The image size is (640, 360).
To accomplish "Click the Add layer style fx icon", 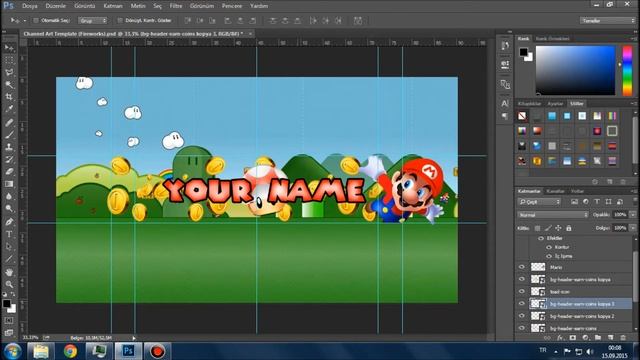I will pyautogui.click(x=560, y=338).
